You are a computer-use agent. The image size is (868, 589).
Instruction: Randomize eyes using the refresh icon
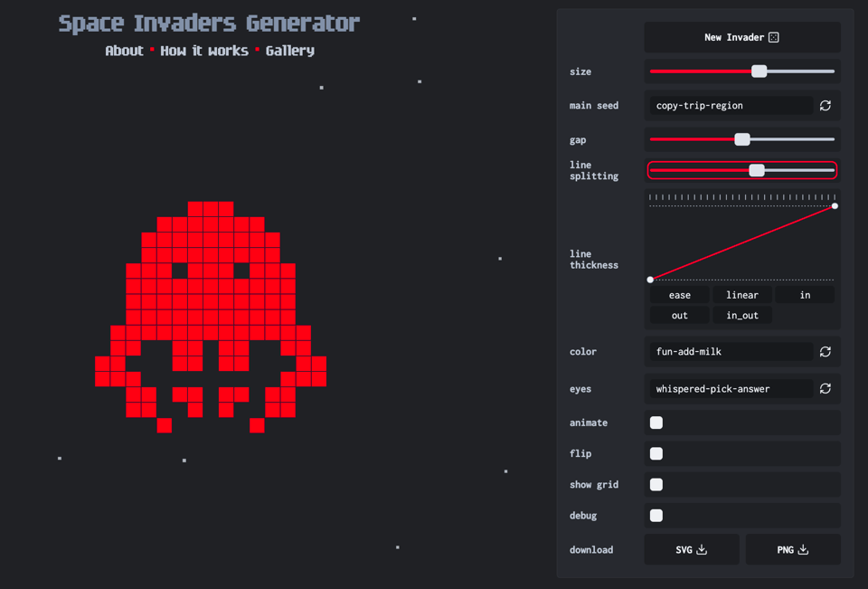[825, 388]
